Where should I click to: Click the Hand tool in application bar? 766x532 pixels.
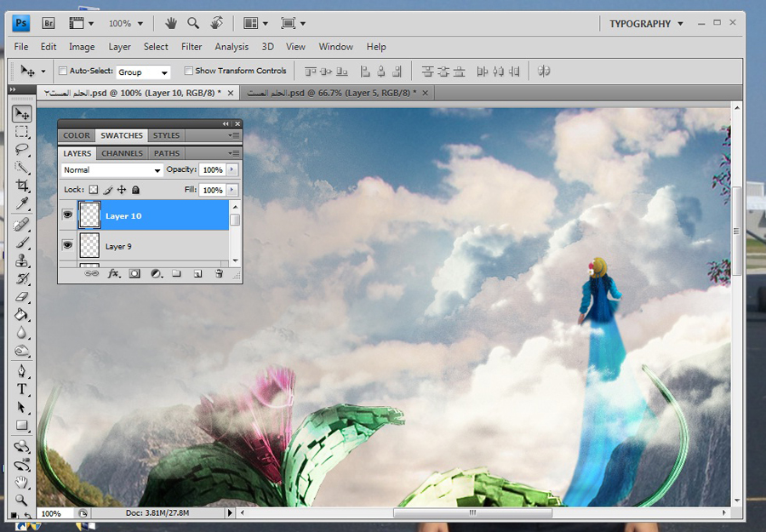point(170,23)
